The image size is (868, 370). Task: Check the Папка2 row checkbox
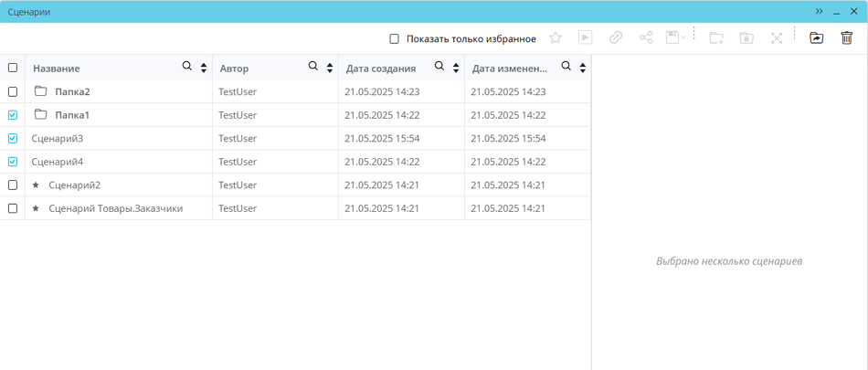[13, 92]
